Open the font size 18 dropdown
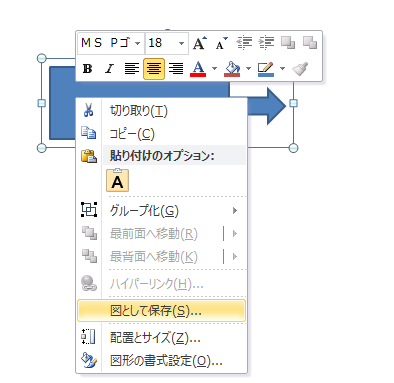This screenshot has width=394, height=383. [x=181, y=43]
